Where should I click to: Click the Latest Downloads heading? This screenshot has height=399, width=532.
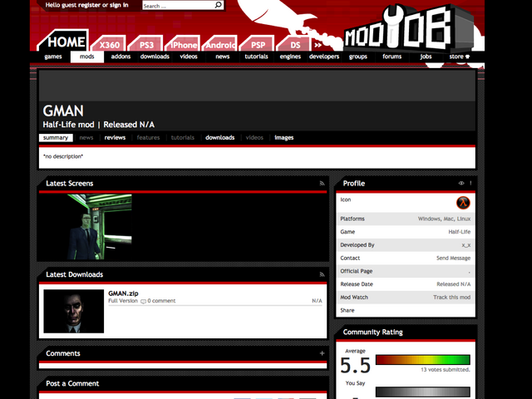[74, 274]
